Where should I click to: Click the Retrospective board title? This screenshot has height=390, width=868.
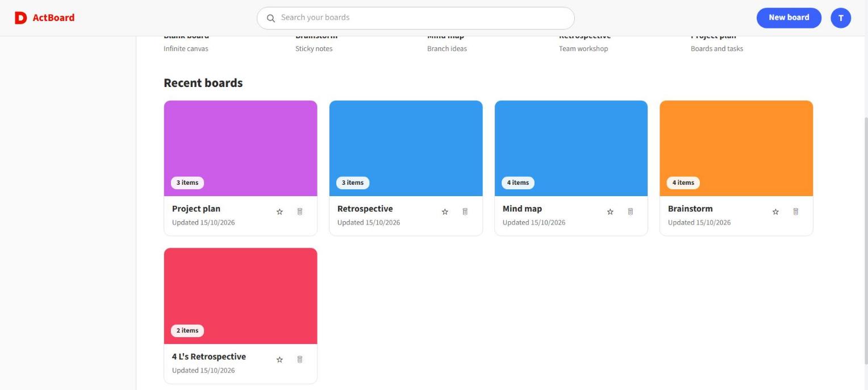365,209
